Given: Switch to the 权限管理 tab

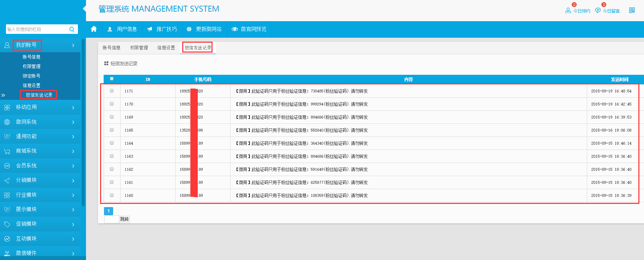Looking at the screenshot, I should [139, 48].
